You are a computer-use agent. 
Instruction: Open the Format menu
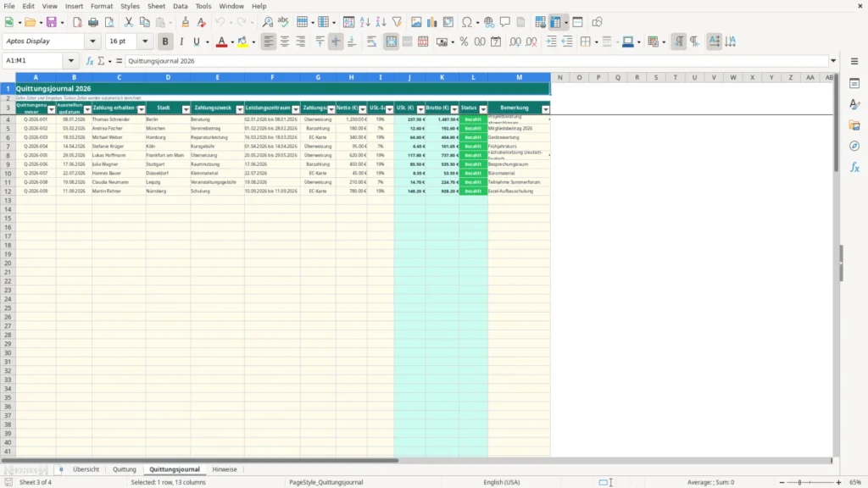tap(102, 6)
